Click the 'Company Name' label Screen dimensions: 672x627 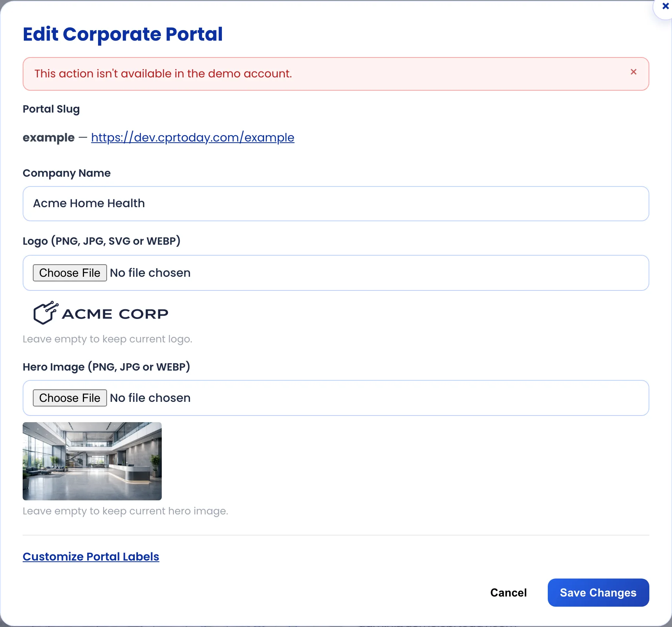[x=67, y=173]
